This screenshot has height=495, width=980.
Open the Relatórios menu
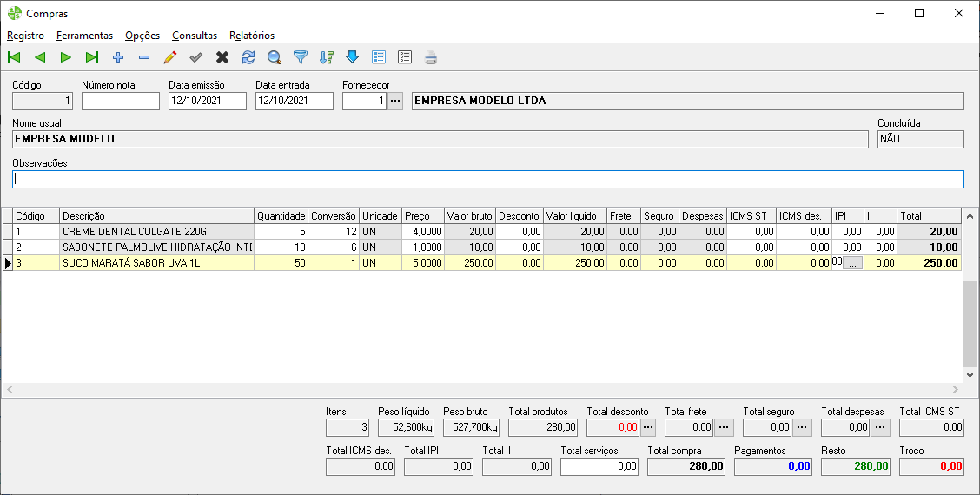point(252,36)
